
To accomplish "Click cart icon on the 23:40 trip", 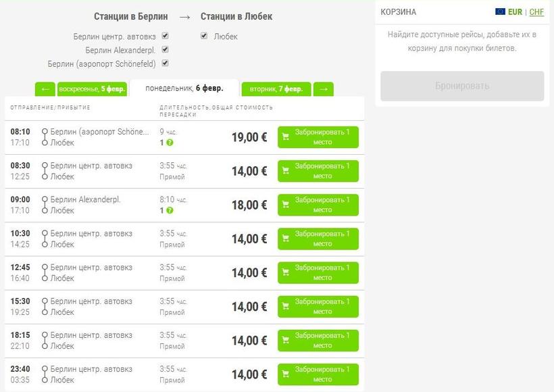I will [286, 374].
